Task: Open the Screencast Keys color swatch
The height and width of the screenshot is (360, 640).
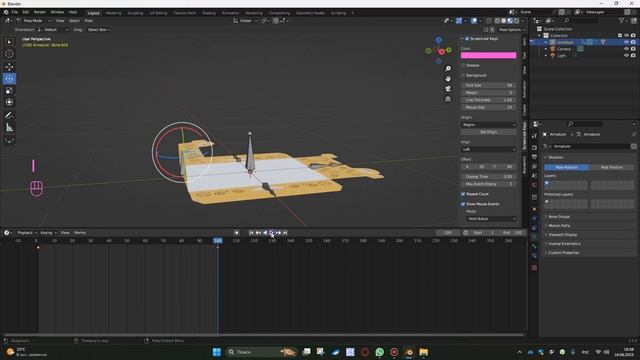Action: [x=489, y=56]
